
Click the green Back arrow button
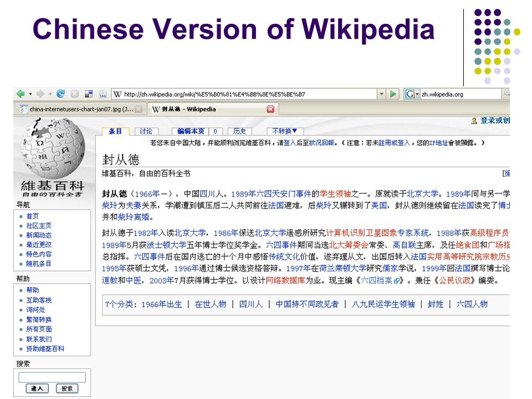pyautogui.click(x=21, y=94)
